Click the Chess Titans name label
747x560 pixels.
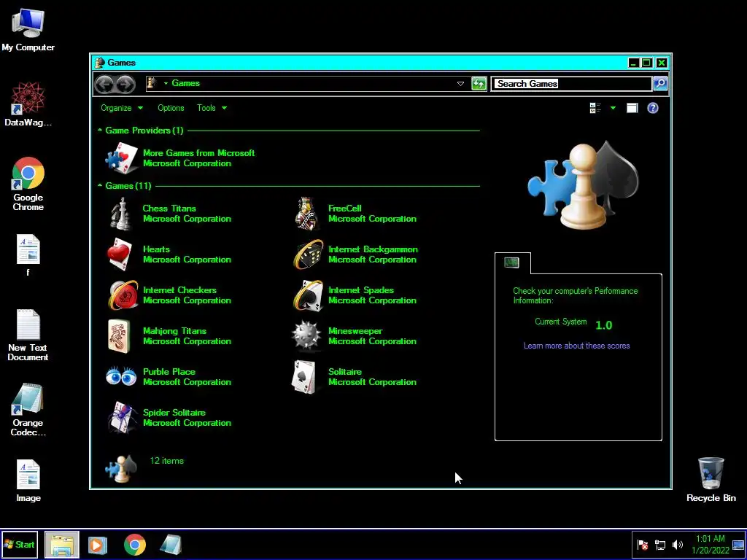pyautogui.click(x=169, y=208)
